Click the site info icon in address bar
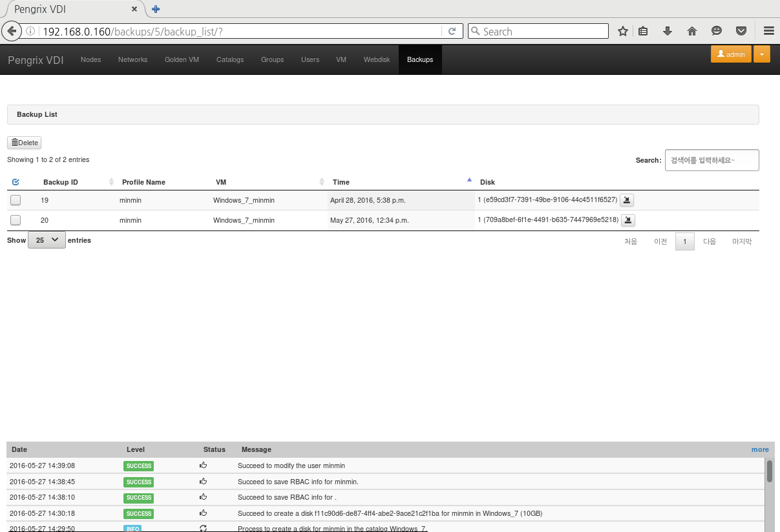This screenshot has width=780, height=532. pos(31,31)
